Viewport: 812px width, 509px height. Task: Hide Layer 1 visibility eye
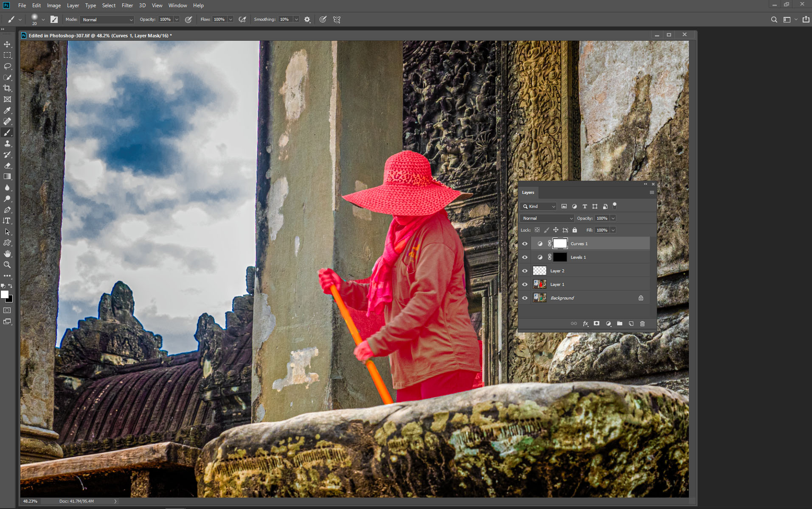(525, 284)
